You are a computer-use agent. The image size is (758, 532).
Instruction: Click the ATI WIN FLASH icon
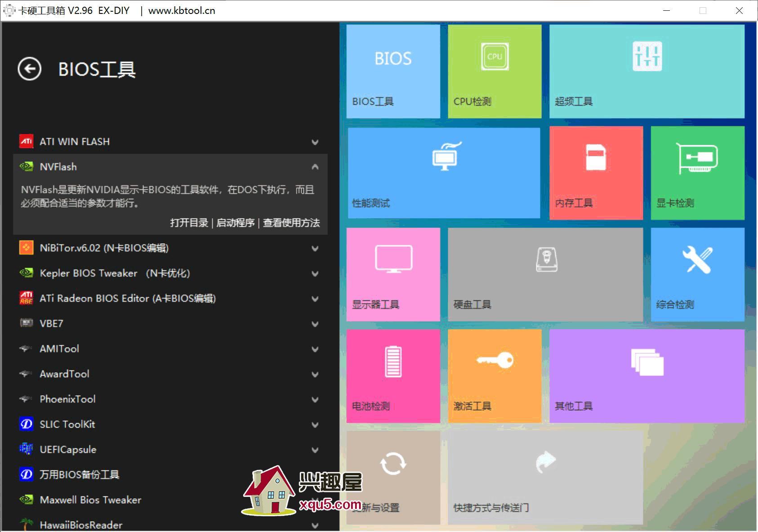click(26, 141)
